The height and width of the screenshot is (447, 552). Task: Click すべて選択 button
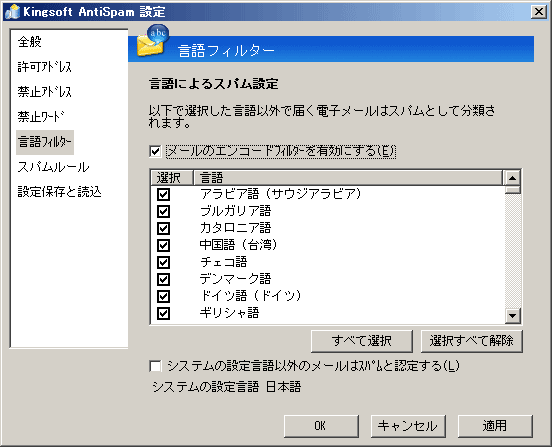362,341
